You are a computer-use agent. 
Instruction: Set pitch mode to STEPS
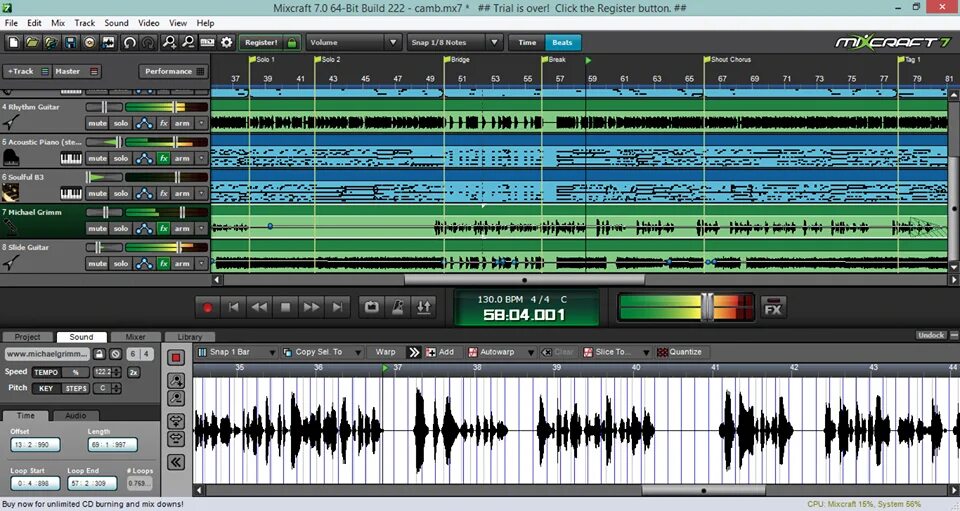[x=76, y=389]
